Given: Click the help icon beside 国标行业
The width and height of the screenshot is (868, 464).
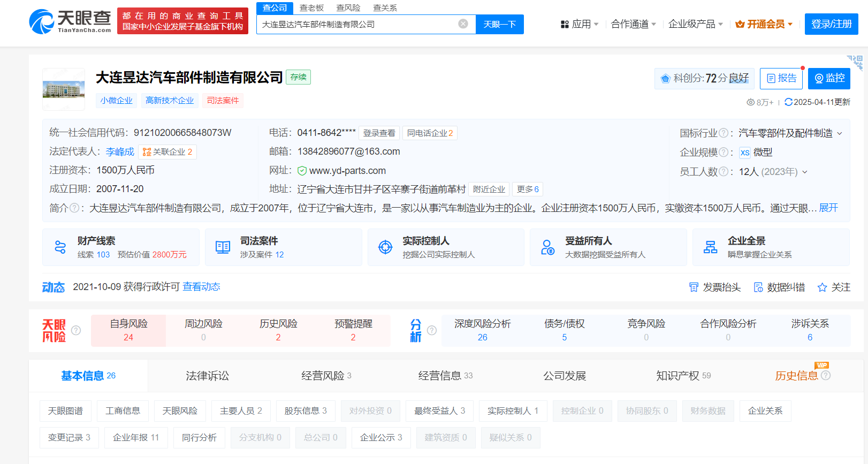Looking at the screenshot, I should pyautogui.click(x=723, y=133).
